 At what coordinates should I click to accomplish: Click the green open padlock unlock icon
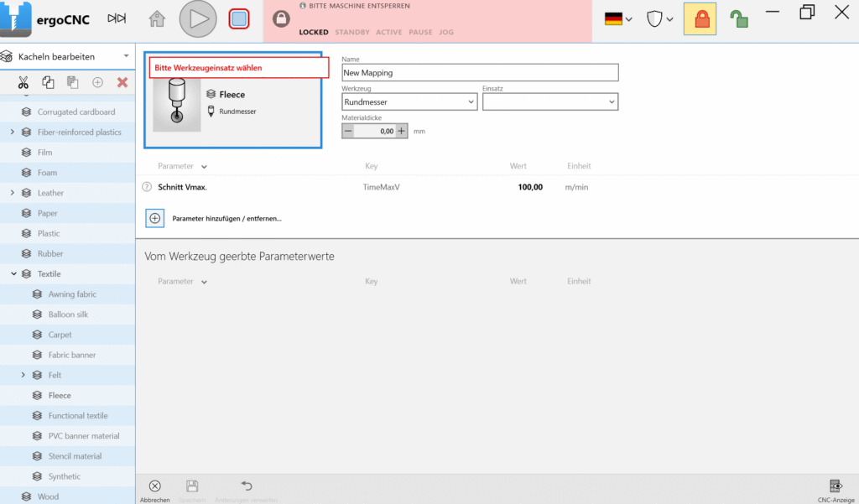738,18
